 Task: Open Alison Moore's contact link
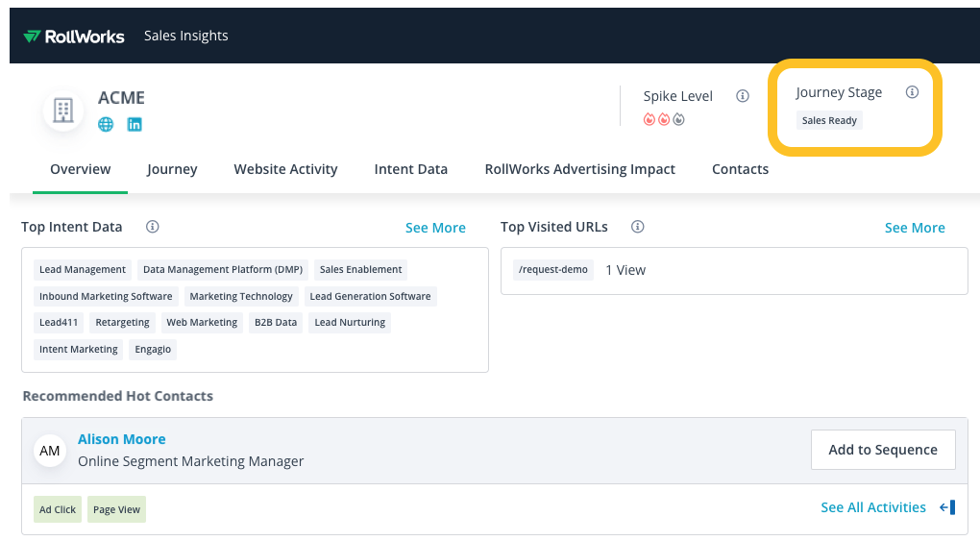[121, 439]
